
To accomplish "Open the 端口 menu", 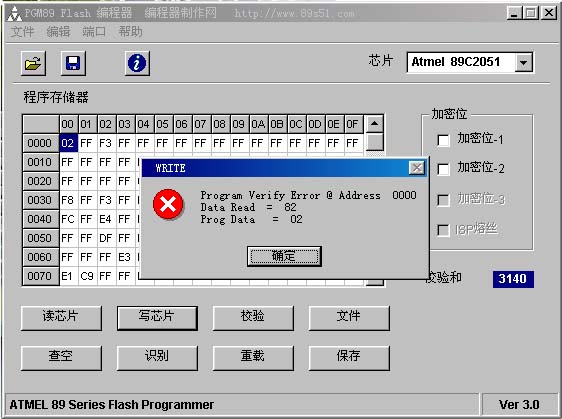I will coord(94,32).
